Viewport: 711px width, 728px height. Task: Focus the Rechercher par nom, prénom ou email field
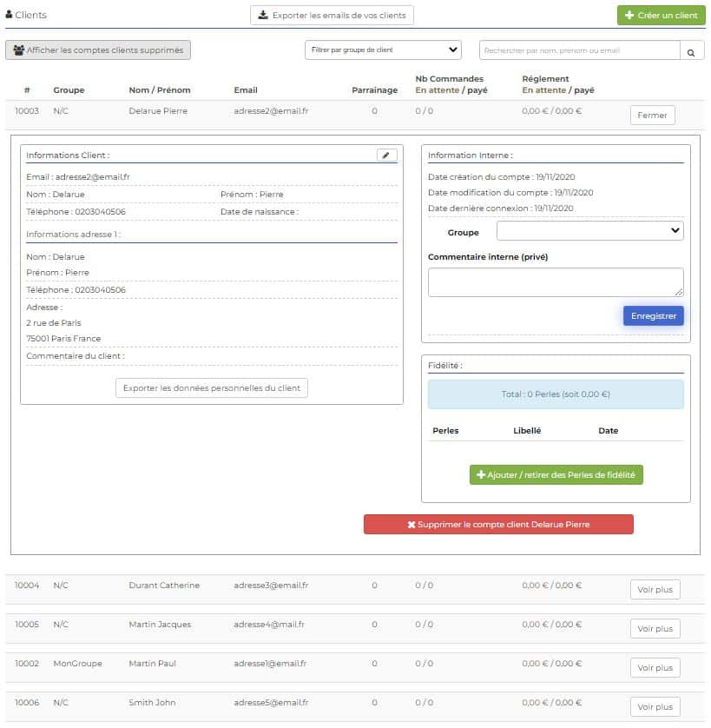point(580,50)
